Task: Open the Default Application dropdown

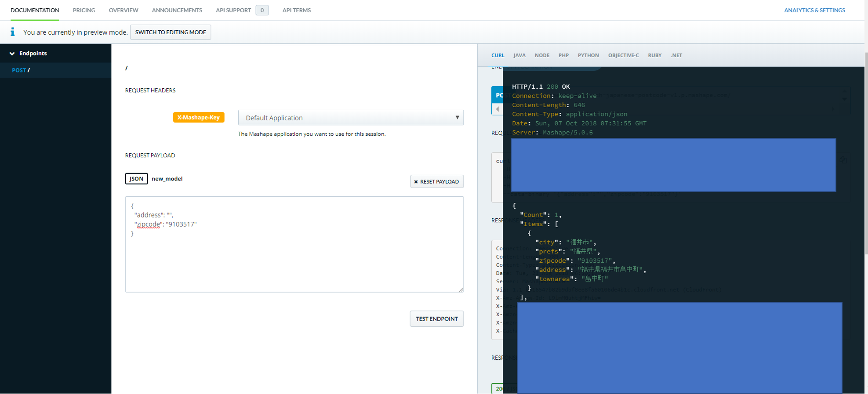Action: coord(350,118)
